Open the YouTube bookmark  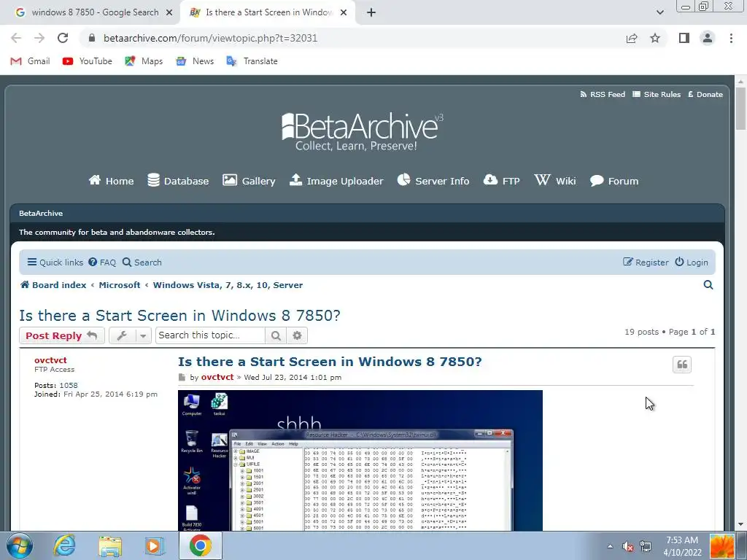[x=88, y=61]
